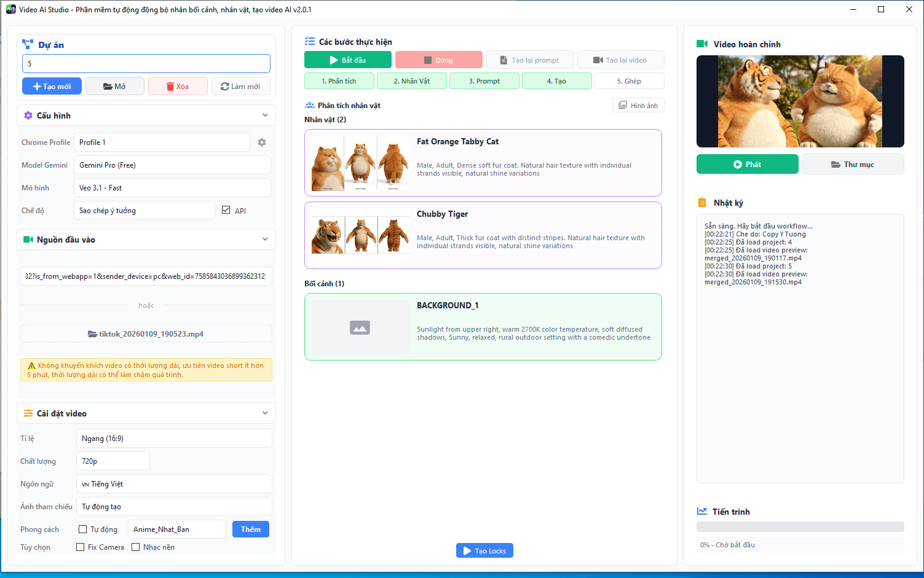Click the Chrome Profile settings gear icon
The image size is (924, 578).
point(262,143)
